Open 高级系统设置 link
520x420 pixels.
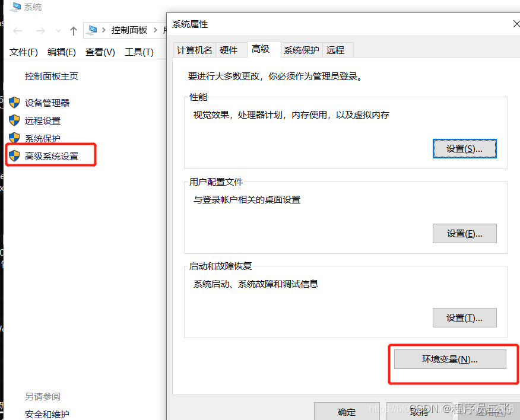tap(52, 156)
